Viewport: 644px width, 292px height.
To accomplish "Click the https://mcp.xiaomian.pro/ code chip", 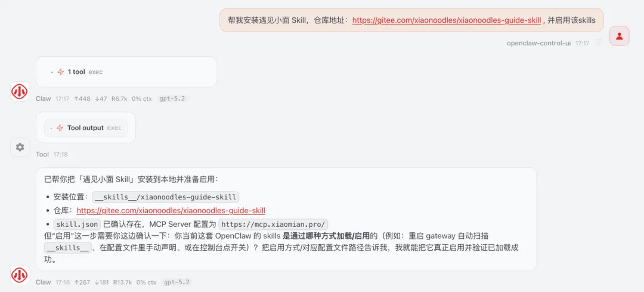I will [273, 224].
